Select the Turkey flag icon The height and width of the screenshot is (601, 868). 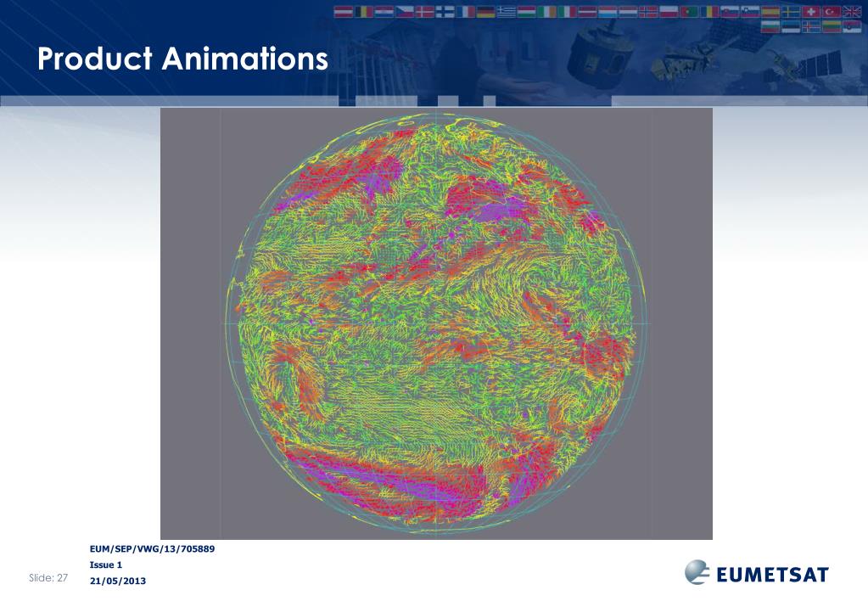click(x=832, y=12)
